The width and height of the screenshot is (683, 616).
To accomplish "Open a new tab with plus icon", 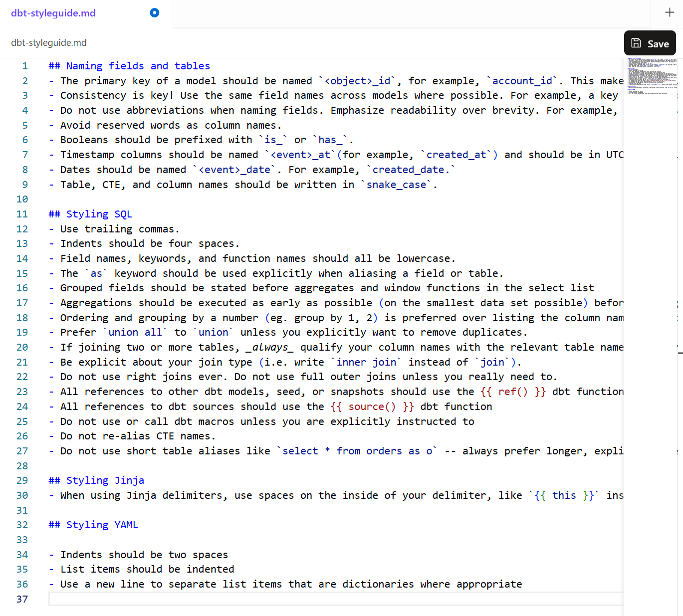I will coord(670,12).
